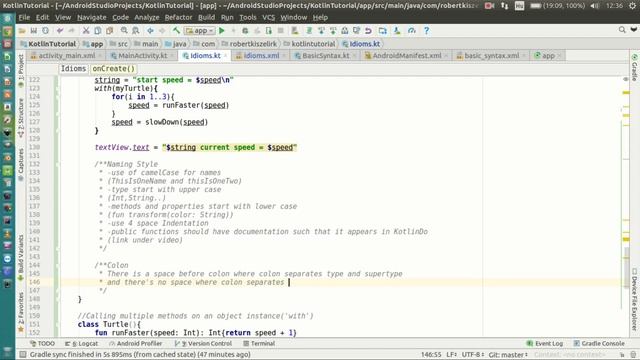
Task: Open the Terminal tool window
Action: pyautogui.click(x=259, y=344)
